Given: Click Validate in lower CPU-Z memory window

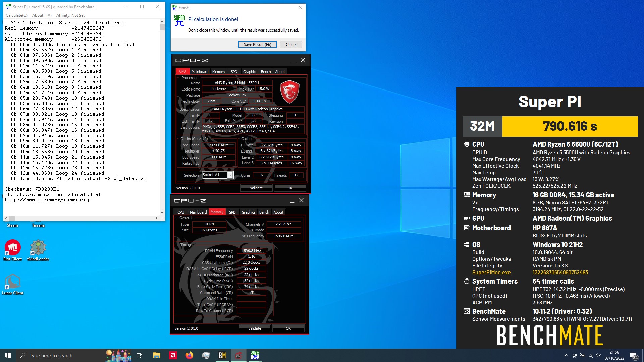Looking at the screenshot, I should pos(255,328).
